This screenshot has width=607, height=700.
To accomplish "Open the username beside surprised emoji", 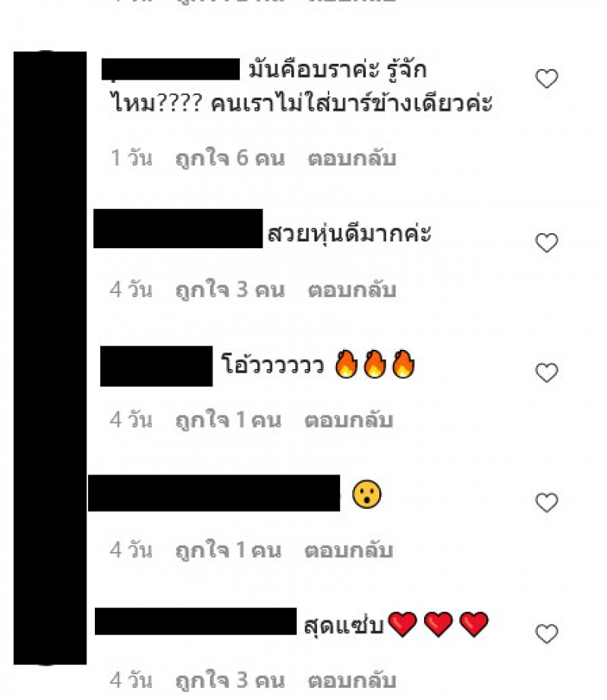I will click(214, 493).
